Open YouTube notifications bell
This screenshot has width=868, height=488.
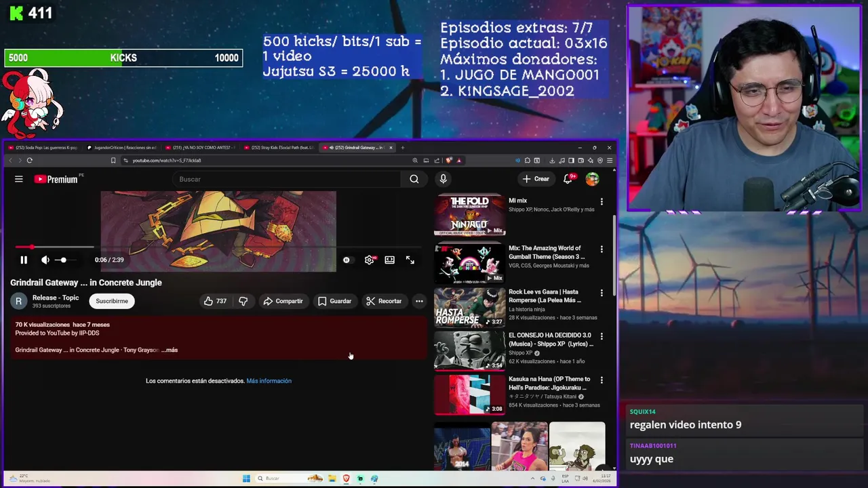point(568,179)
